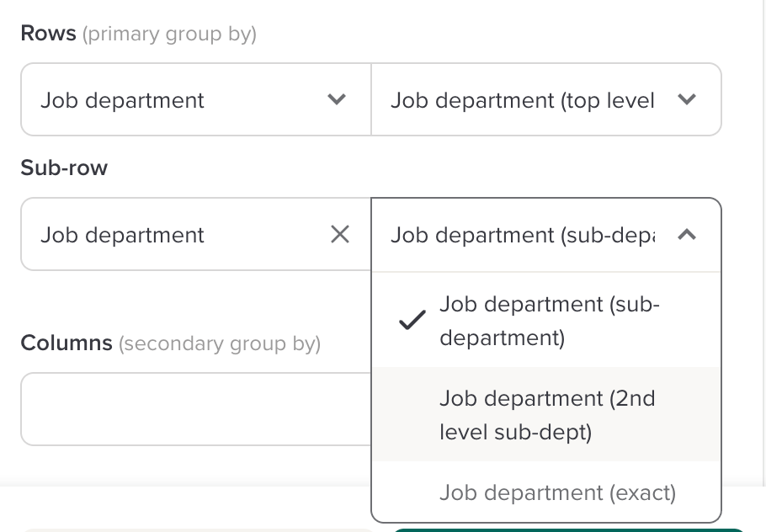Viewport: 766px width, 532px height.
Task: Clear the Sub-row field with the X icon
Action: pyautogui.click(x=340, y=235)
